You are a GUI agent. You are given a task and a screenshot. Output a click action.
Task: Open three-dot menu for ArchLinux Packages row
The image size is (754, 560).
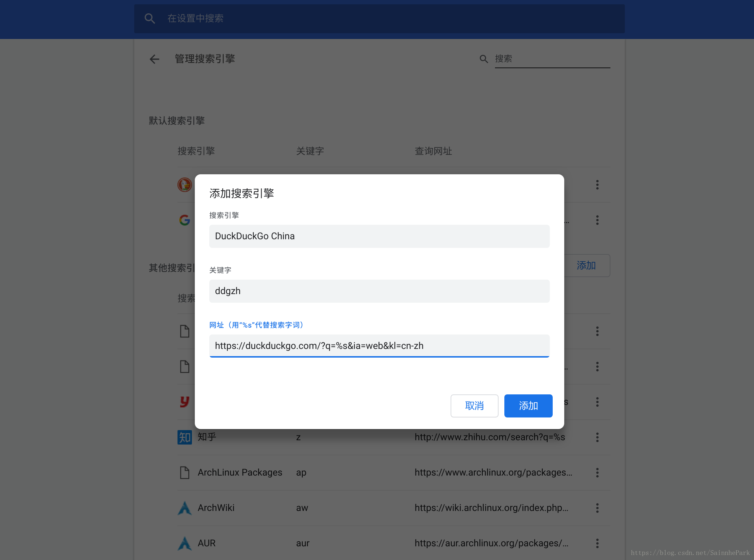pos(597,473)
